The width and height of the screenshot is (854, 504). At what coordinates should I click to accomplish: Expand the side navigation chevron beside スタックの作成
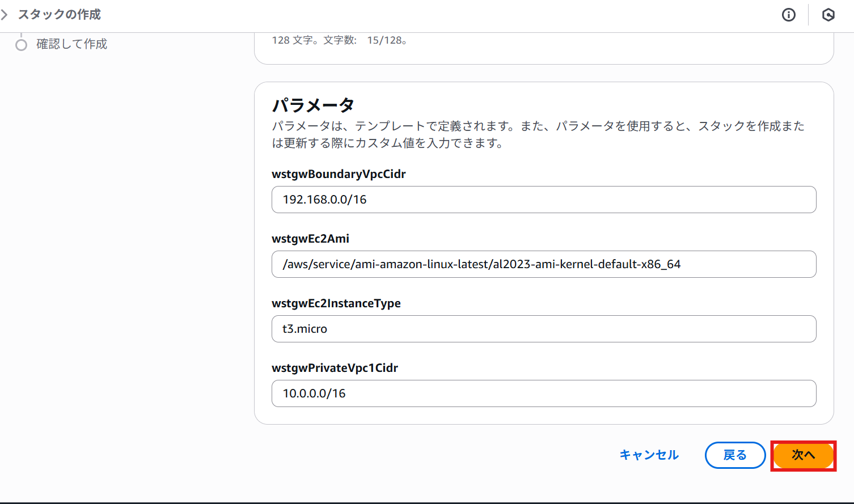click(5, 15)
